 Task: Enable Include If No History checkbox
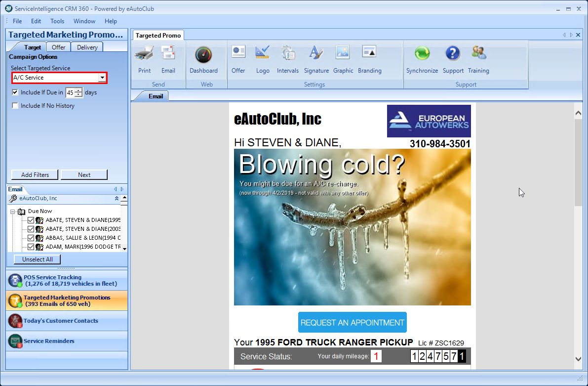pos(15,105)
